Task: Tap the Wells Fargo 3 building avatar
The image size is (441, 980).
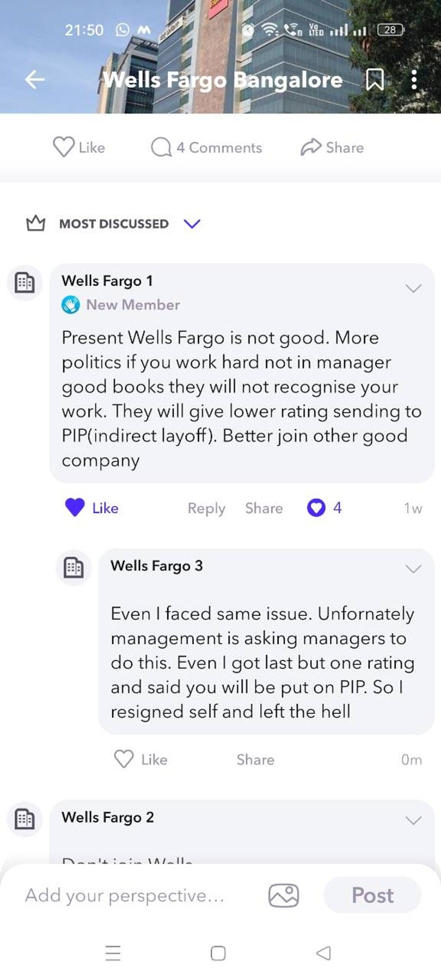Action: [73, 568]
